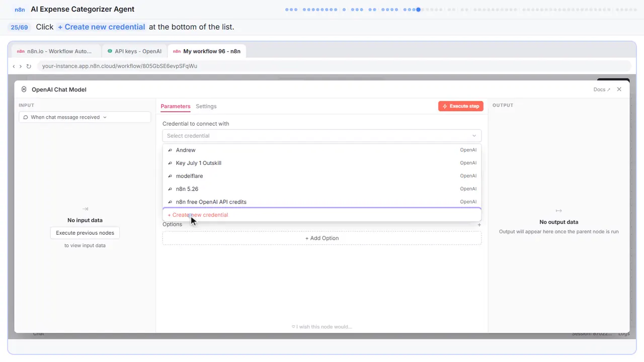Viewport: 644px width, 362px height.
Task: Click the key icon beside modelflare
Action: pos(170,176)
